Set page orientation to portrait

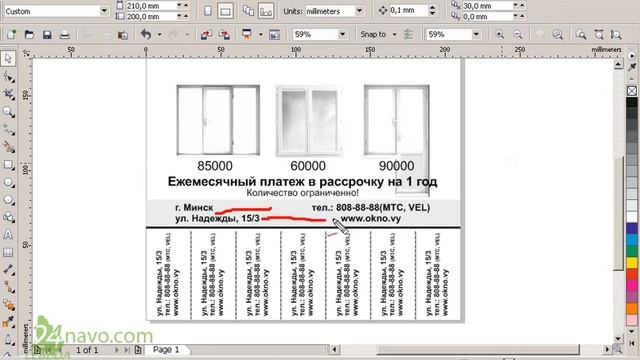pyautogui.click(x=208, y=11)
